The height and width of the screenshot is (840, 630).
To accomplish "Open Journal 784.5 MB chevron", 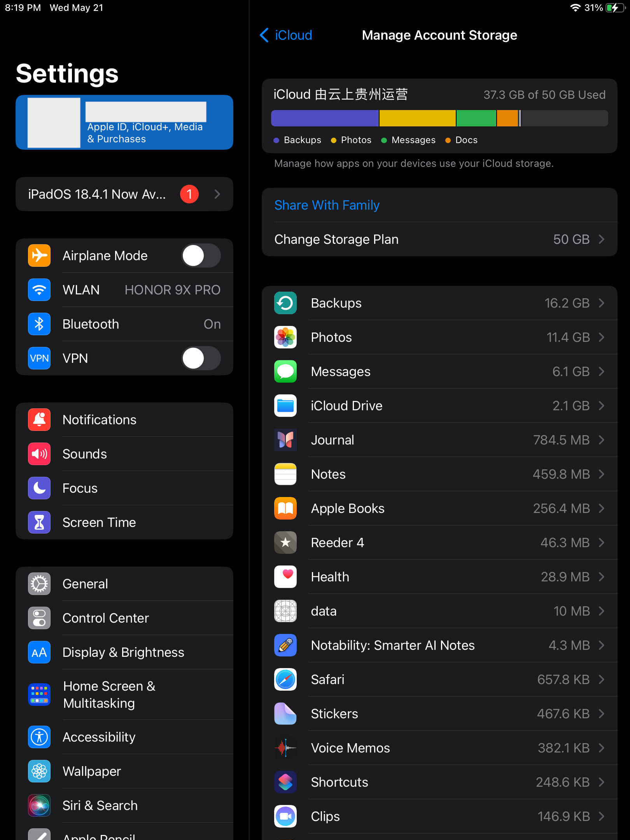I will click(x=602, y=440).
